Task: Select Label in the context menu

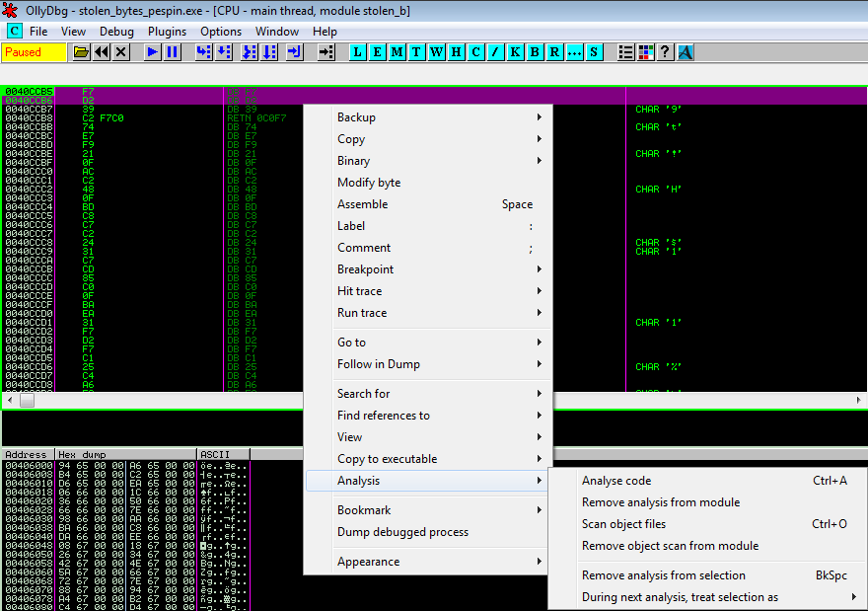Action: tap(429, 226)
